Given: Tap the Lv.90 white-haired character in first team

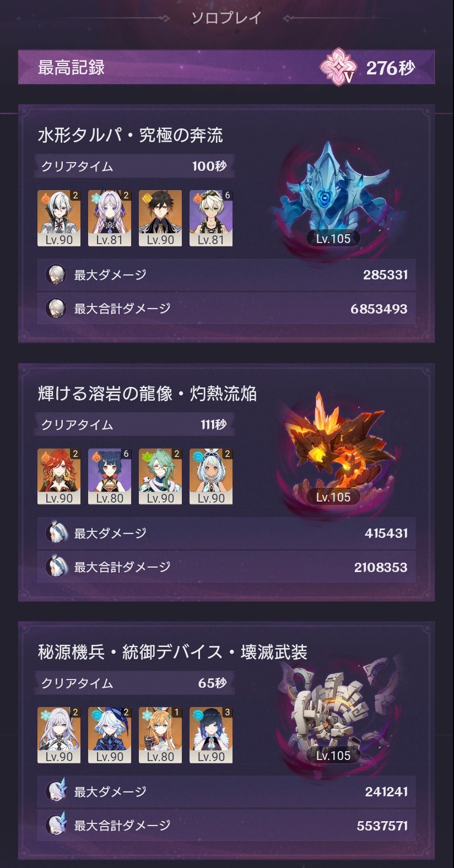Looking at the screenshot, I should (59, 218).
